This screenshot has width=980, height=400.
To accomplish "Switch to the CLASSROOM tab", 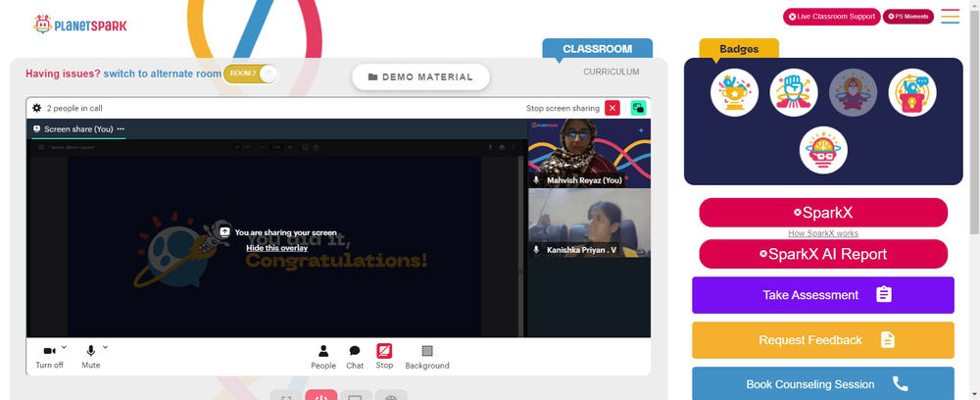I will pos(598,49).
